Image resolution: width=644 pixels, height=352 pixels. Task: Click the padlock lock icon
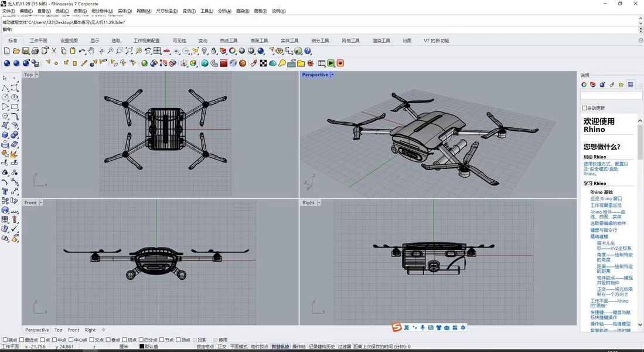coord(213,50)
